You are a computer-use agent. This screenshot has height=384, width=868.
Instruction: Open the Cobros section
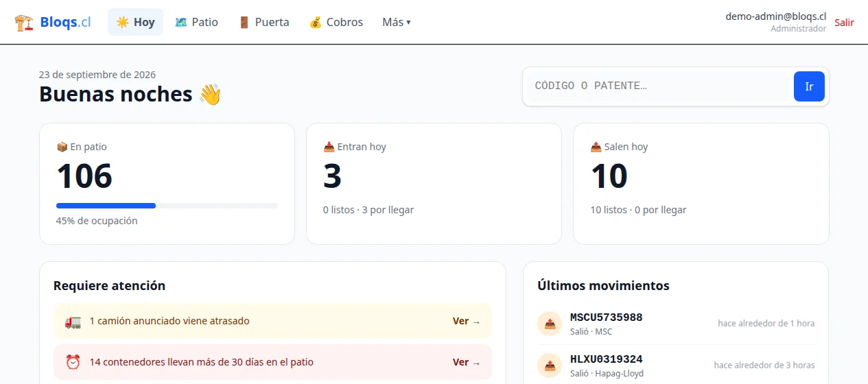point(336,22)
